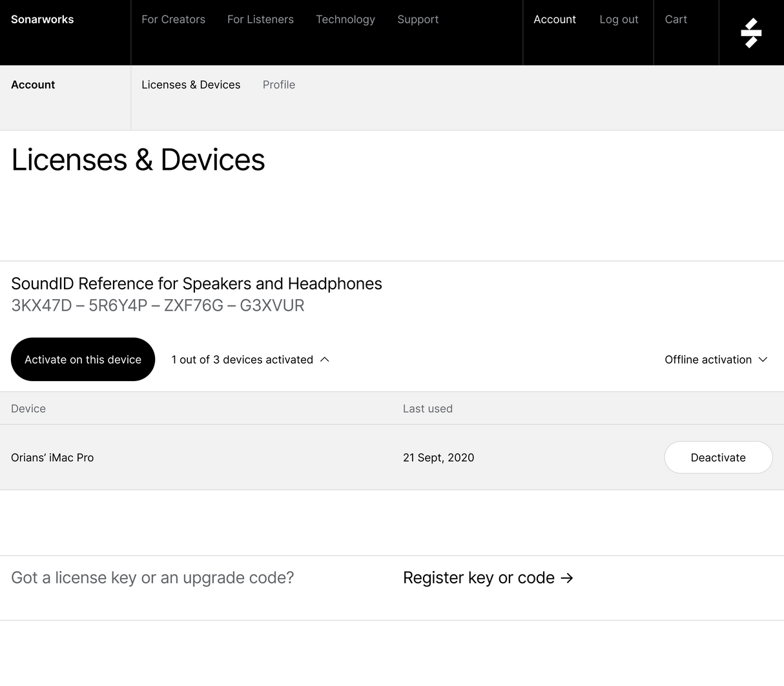Click the license key 3KX47D text
This screenshot has width=784, height=686.
tap(42, 306)
